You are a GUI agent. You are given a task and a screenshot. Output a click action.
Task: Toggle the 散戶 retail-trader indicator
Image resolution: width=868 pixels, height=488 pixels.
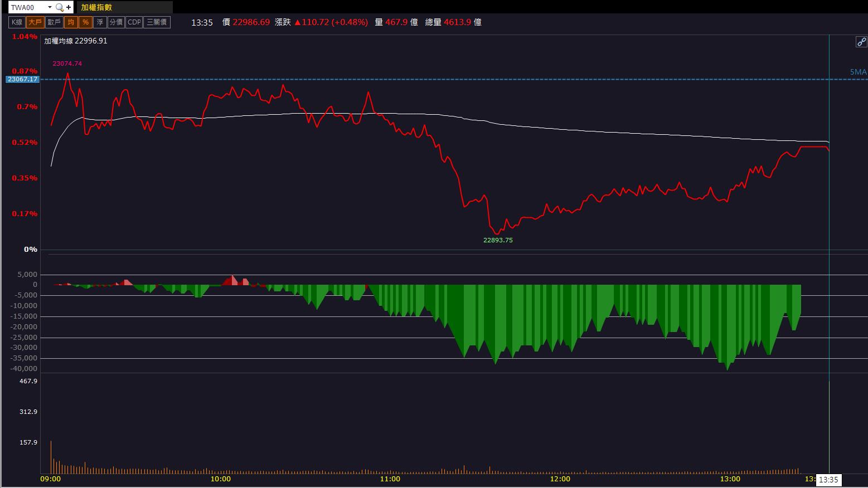(54, 22)
